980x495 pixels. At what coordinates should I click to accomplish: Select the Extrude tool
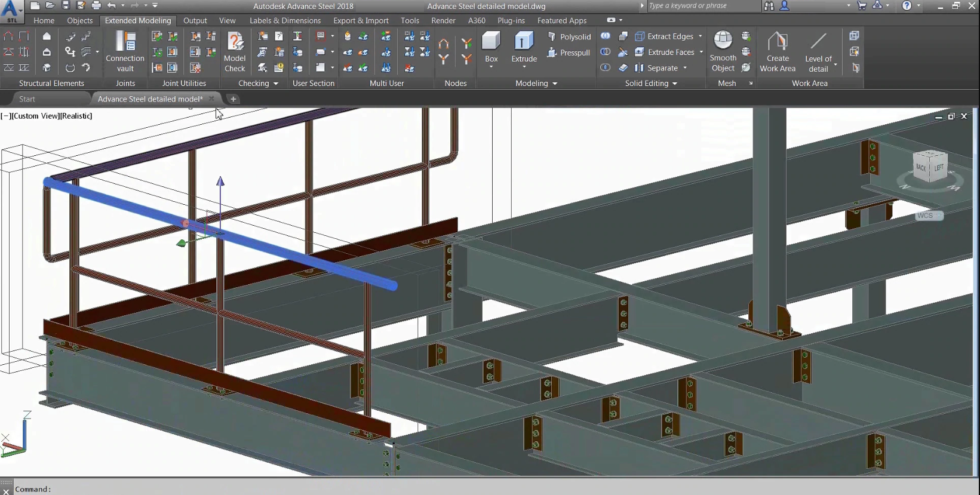pos(524,48)
